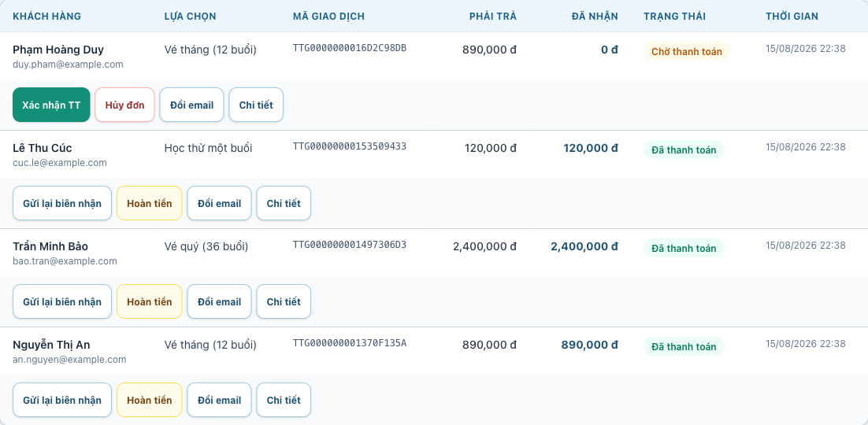
Task: Click received amount 0 đ
Action: click(x=610, y=50)
